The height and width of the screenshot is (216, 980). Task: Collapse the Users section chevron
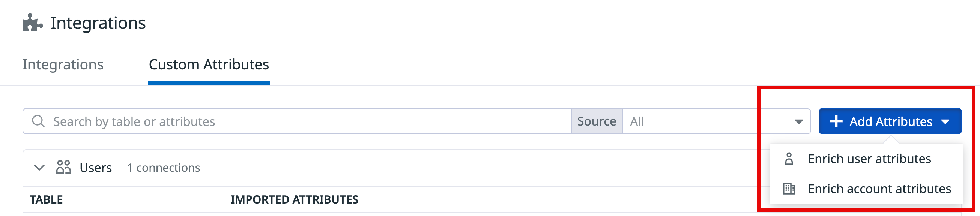39,167
